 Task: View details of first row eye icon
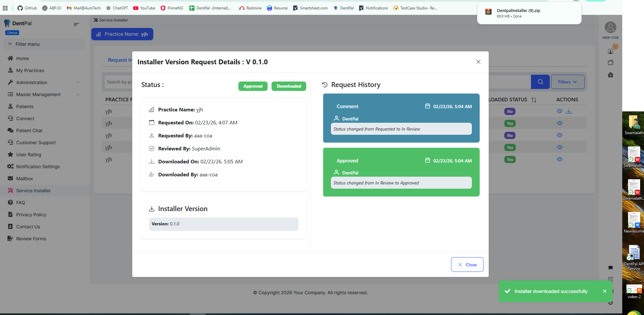click(x=560, y=111)
